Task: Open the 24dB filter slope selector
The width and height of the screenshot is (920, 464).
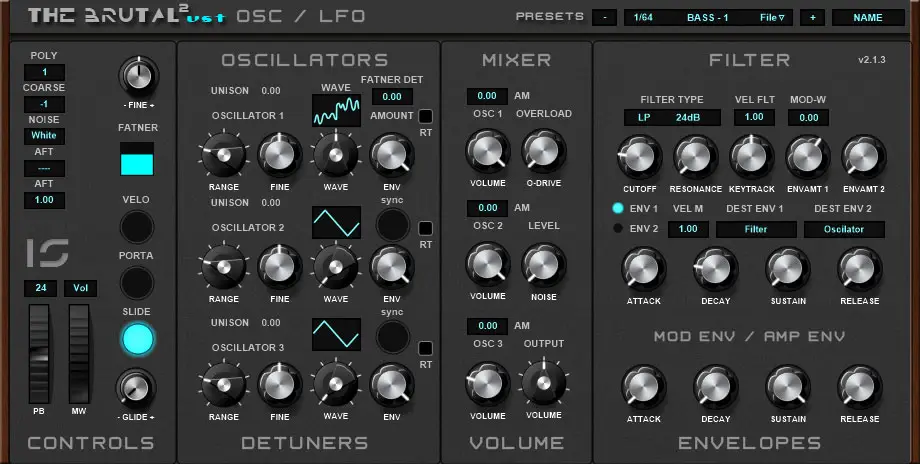Action: (x=690, y=117)
